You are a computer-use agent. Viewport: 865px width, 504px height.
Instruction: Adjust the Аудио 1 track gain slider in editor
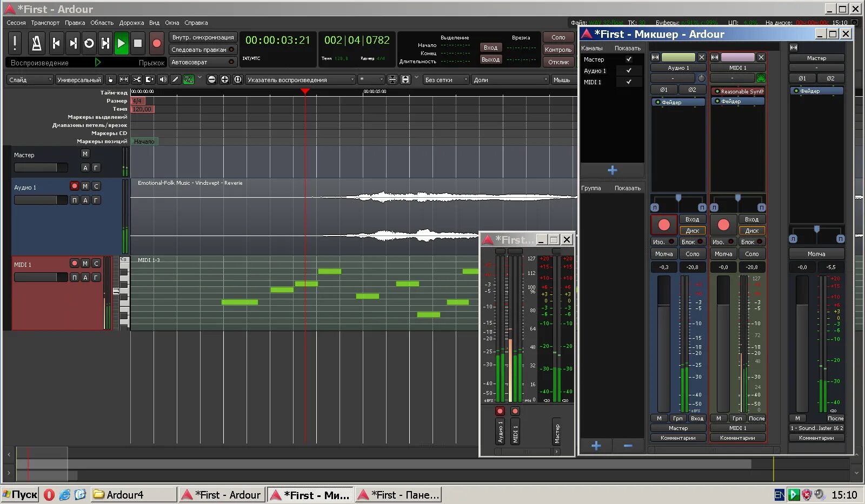[x=41, y=200]
